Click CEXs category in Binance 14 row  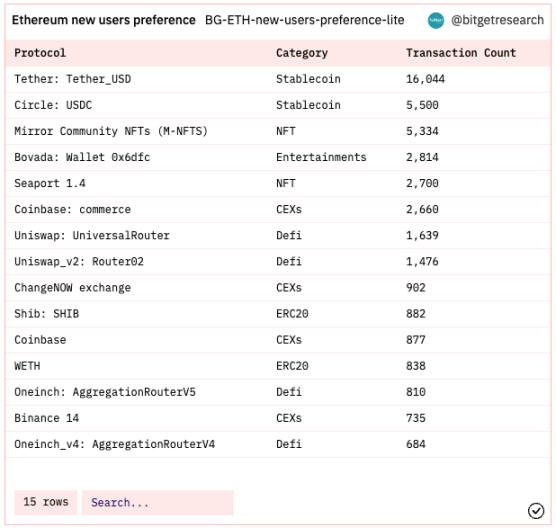point(289,418)
